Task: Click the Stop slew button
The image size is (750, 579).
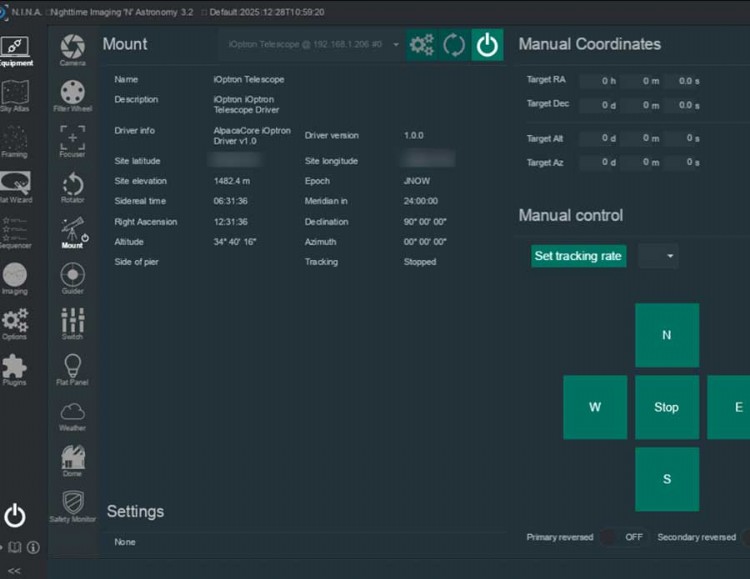Action: 667,407
